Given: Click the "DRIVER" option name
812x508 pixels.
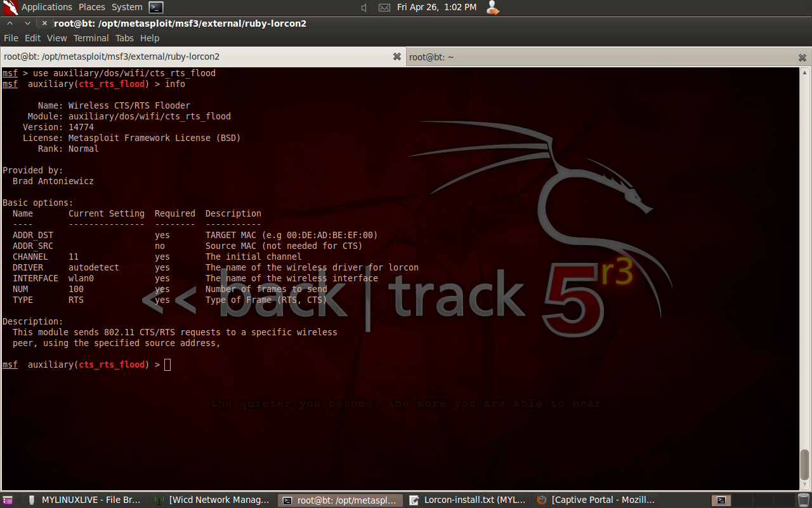Looking at the screenshot, I should click(x=28, y=267).
